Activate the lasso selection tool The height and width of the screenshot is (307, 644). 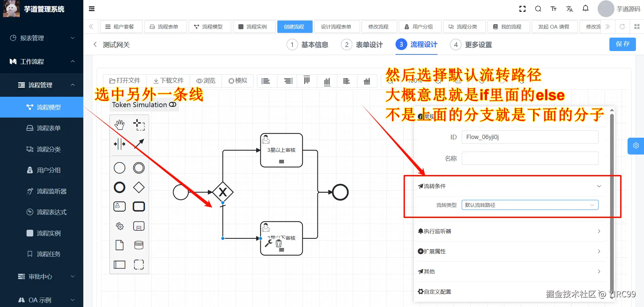[x=139, y=124]
